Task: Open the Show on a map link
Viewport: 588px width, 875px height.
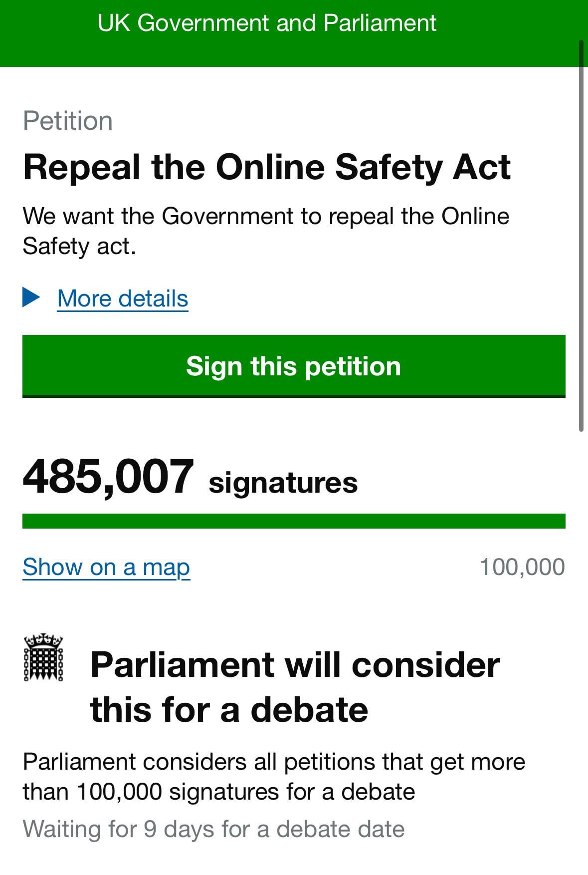Action: coord(106,567)
